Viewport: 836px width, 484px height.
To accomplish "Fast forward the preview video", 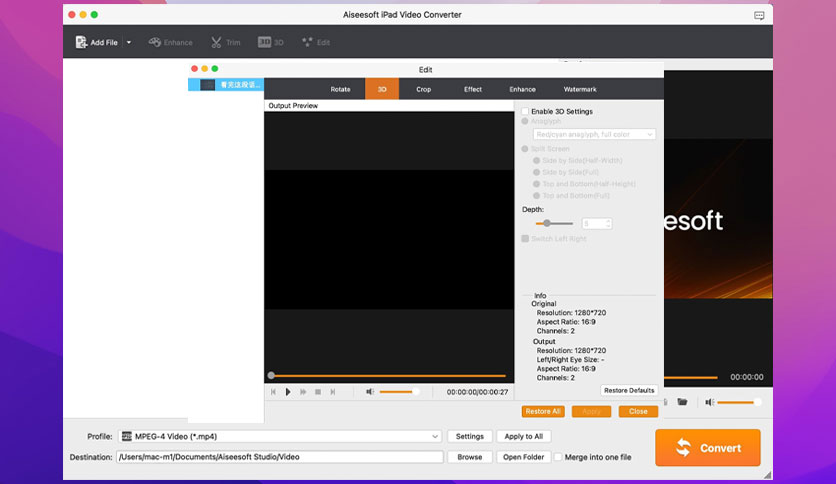I will 303,392.
